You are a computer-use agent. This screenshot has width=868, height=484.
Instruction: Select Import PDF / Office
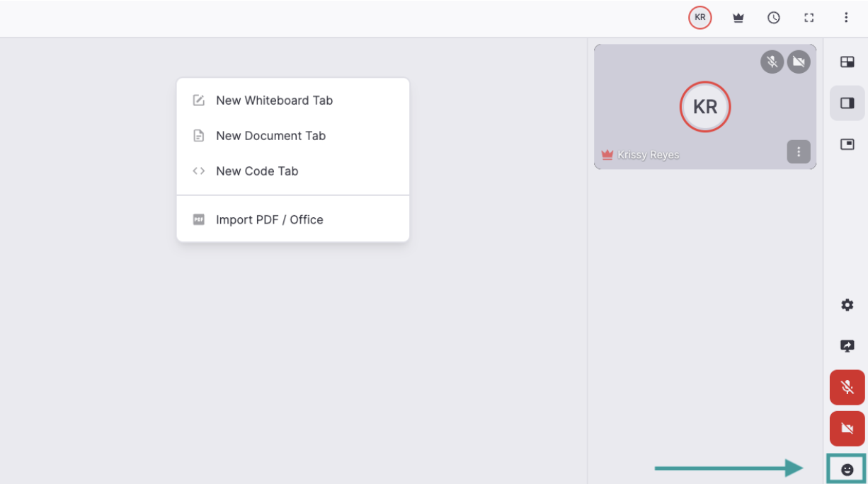[269, 220]
